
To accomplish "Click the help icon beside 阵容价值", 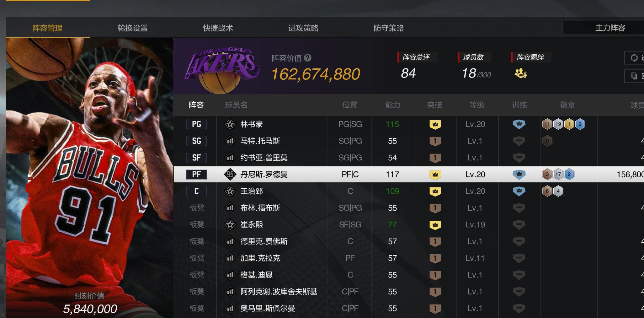I will [x=308, y=58].
